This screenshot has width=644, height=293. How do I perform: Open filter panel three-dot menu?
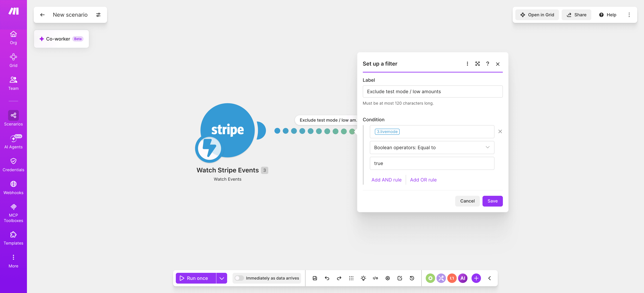[x=467, y=64]
